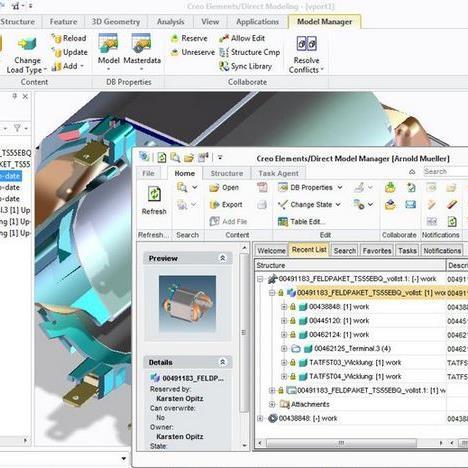
Task: Click refresh icon in quick access toolbar
Action: click(x=162, y=157)
